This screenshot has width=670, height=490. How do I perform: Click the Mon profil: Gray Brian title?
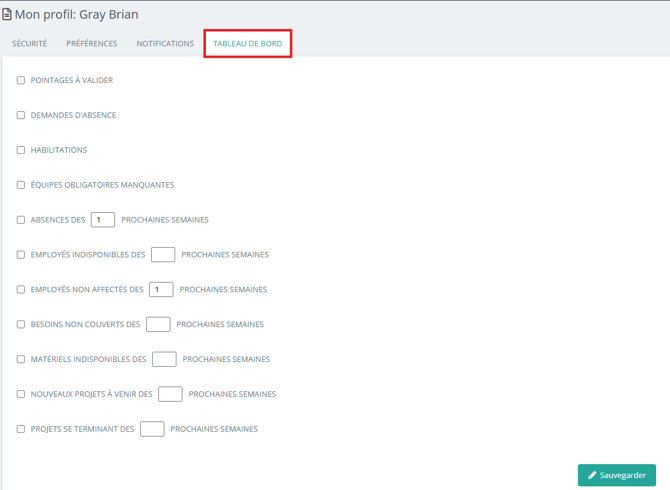pos(76,15)
